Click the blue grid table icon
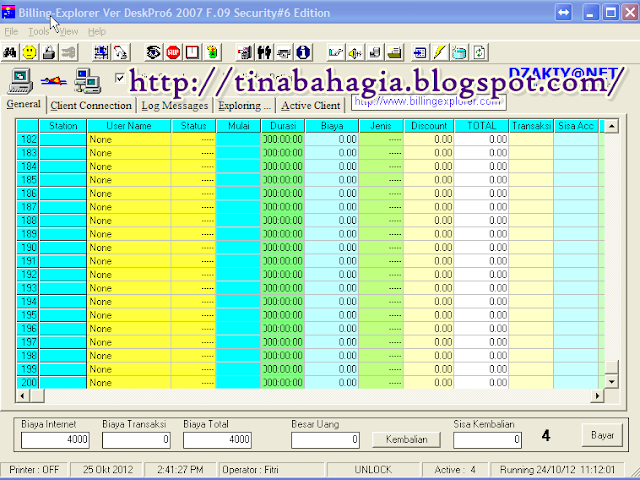 101,52
